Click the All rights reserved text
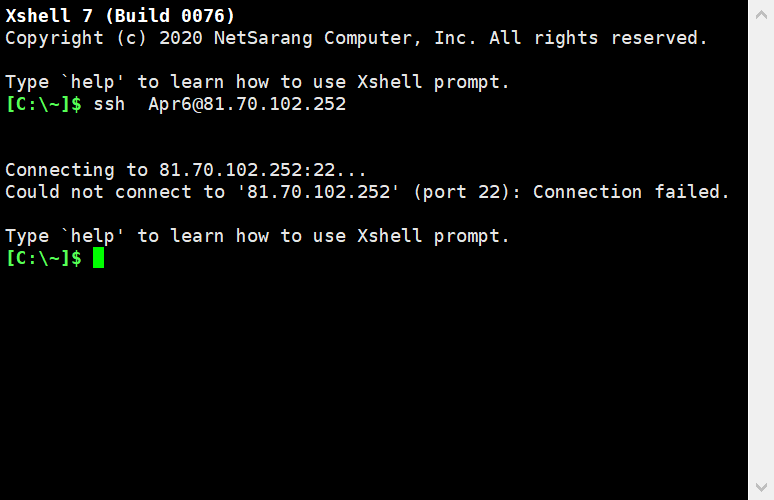This screenshot has height=500, width=774. point(598,38)
